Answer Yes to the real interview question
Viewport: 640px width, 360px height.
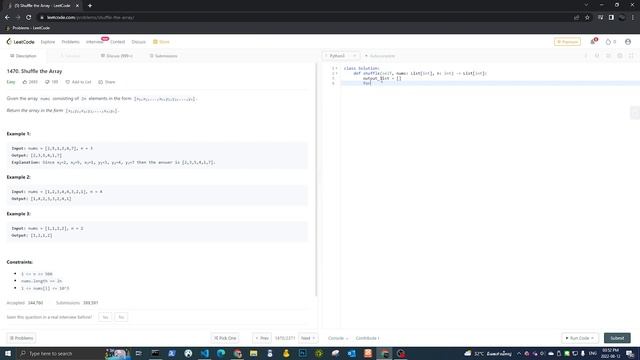105,317
